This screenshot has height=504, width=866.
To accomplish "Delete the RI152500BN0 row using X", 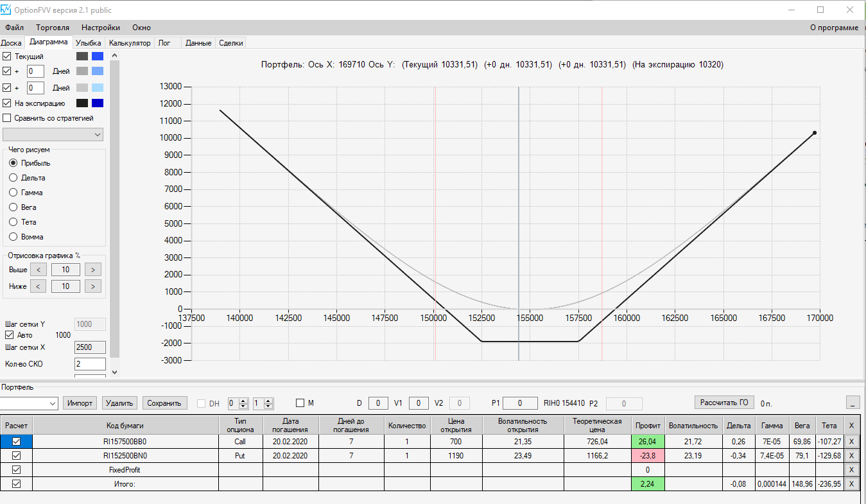I will coord(851,455).
